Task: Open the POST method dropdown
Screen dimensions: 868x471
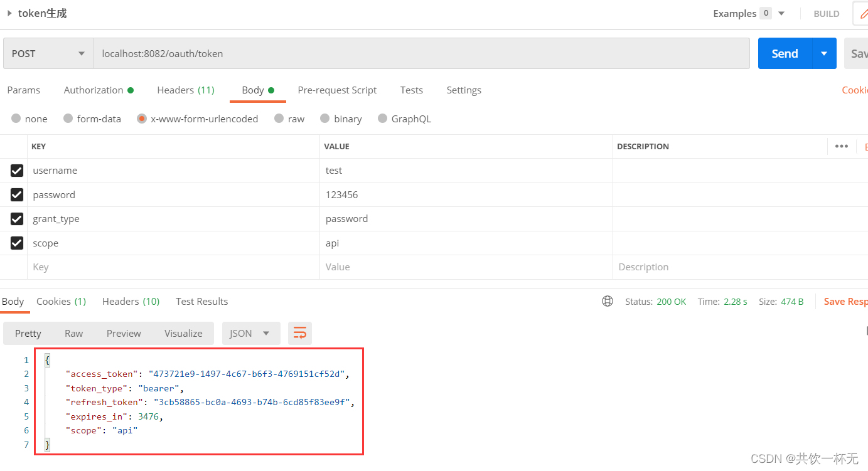Action: coord(48,53)
